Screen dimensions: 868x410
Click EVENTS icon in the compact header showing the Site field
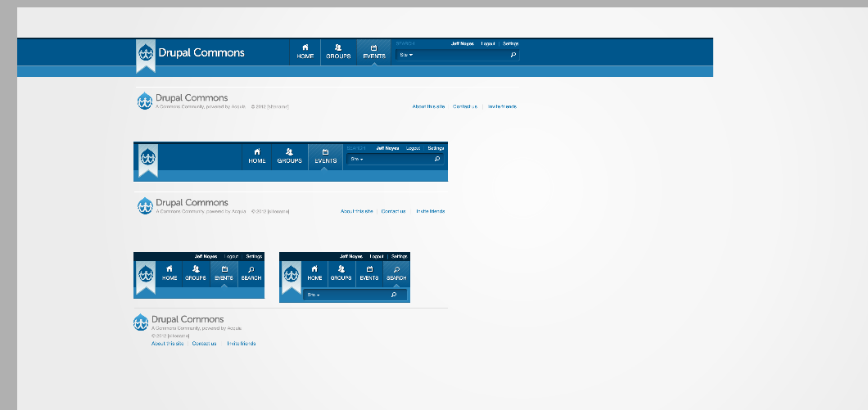tap(369, 269)
